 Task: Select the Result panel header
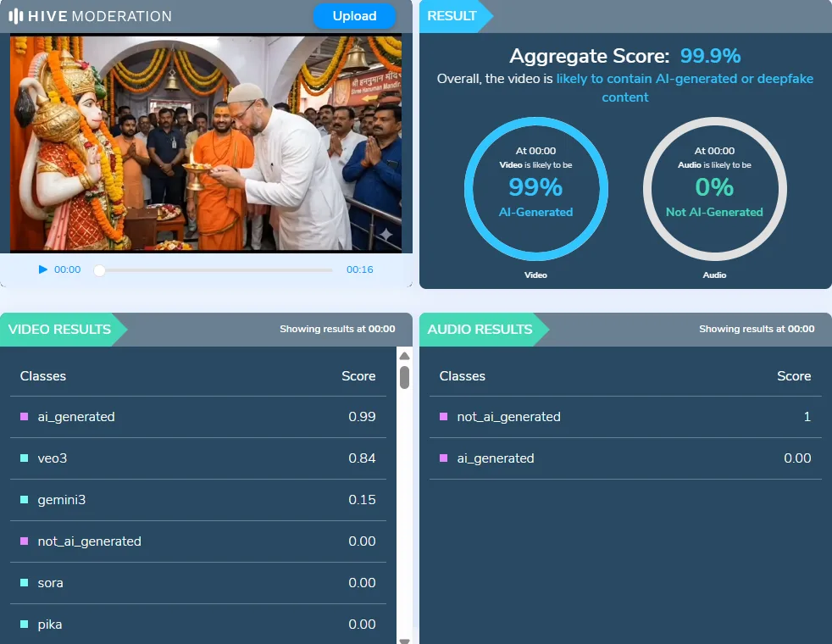452,16
